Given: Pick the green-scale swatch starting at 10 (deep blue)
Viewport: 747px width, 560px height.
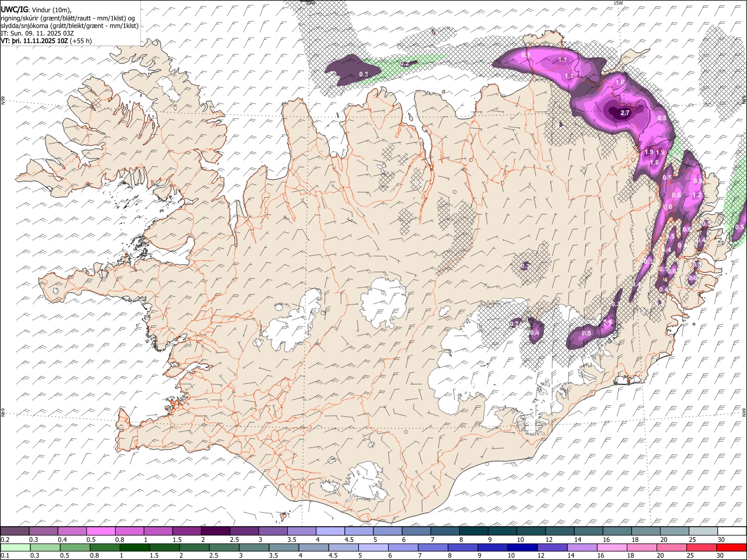Looking at the screenshot, I should pyautogui.click(x=522, y=547).
